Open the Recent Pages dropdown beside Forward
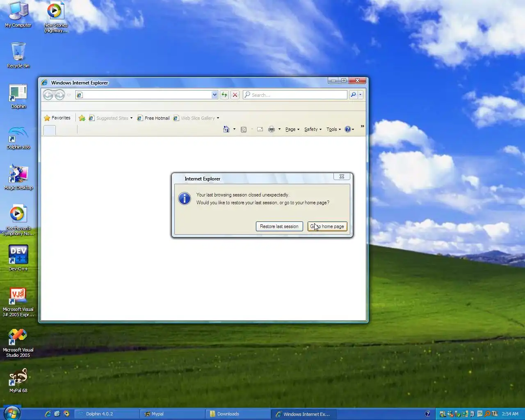 coord(69,95)
